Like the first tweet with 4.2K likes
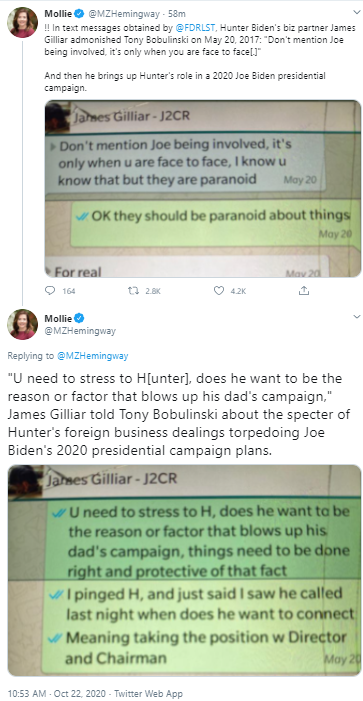This screenshot has height=701, width=363. (219, 291)
